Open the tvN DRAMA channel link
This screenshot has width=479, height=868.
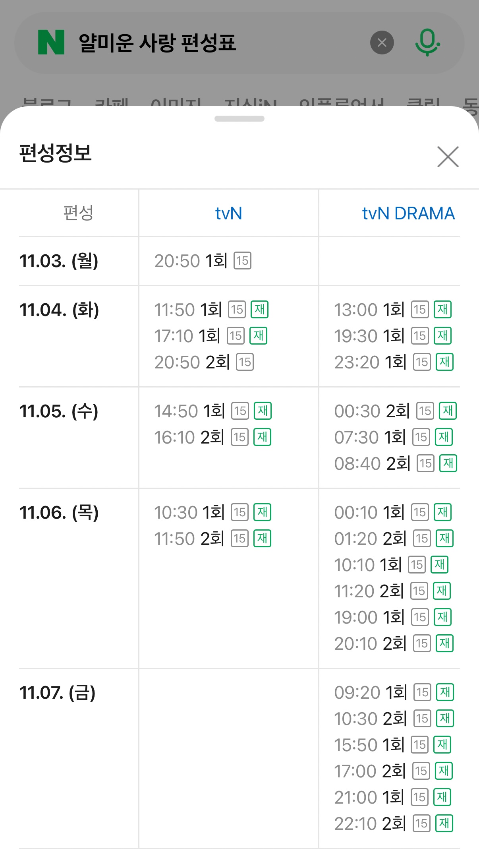click(x=408, y=213)
